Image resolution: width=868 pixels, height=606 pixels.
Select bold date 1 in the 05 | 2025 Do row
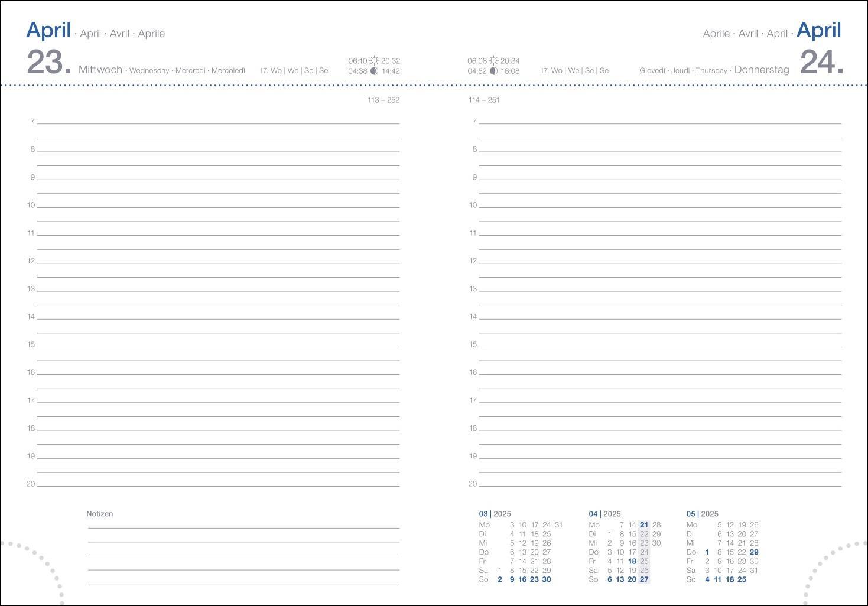(x=707, y=552)
